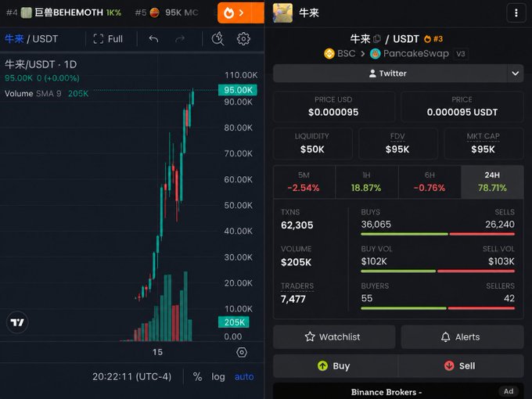Click the red Sell button

(461, 366)
